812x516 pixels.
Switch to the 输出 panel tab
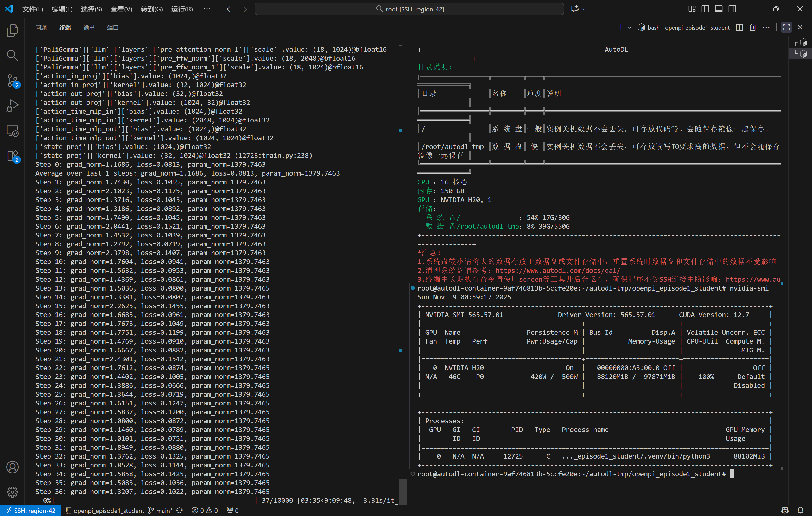[x=89, y=28]
